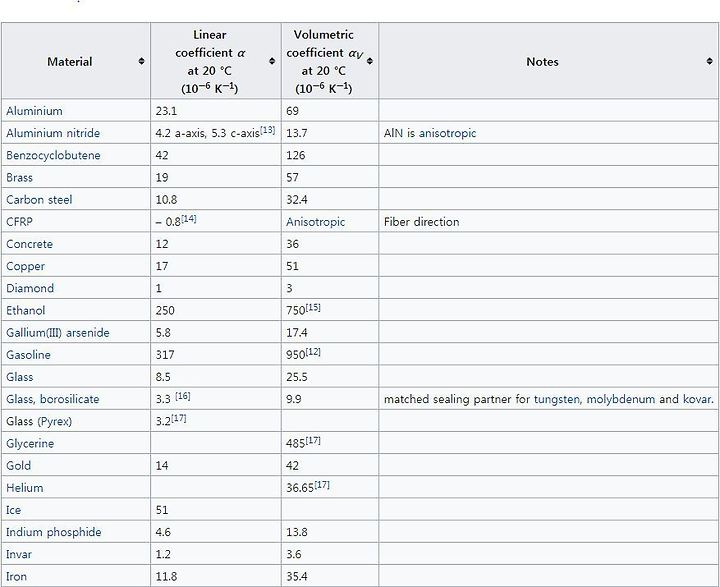Screen dimensions: 720x587
Task: Select Iron volumetric value 35.4
Action: 297,576
